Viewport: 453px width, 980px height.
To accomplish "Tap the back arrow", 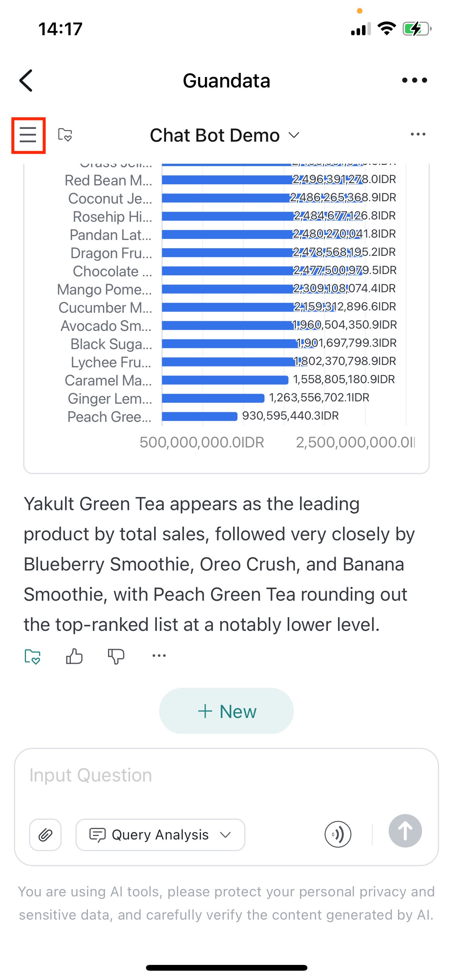I will [x=26, y=81].
